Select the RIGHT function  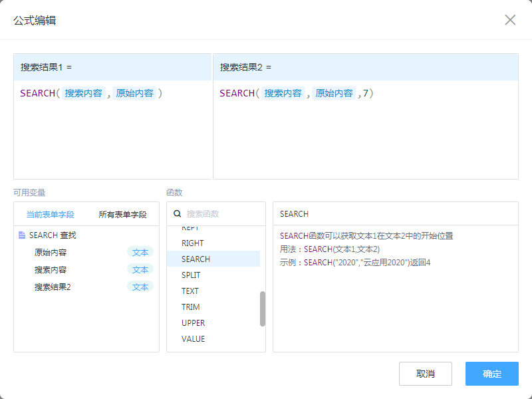tap(192, 243)
